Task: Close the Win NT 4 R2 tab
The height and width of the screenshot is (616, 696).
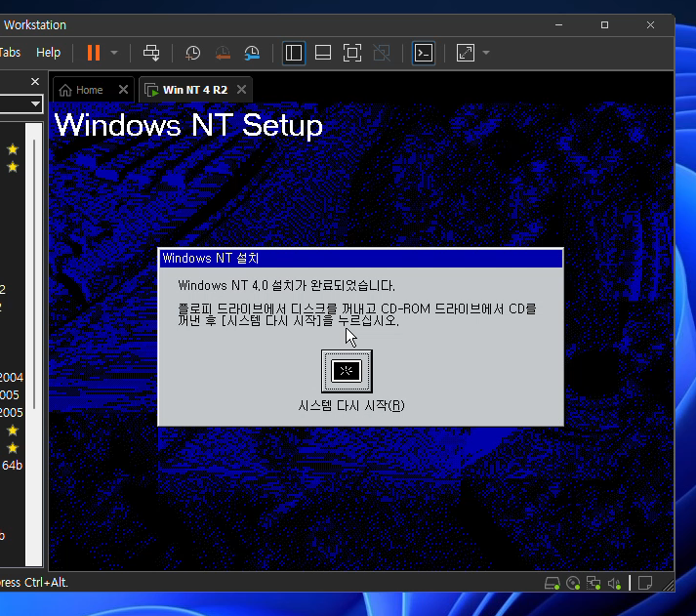Action: 241,90
